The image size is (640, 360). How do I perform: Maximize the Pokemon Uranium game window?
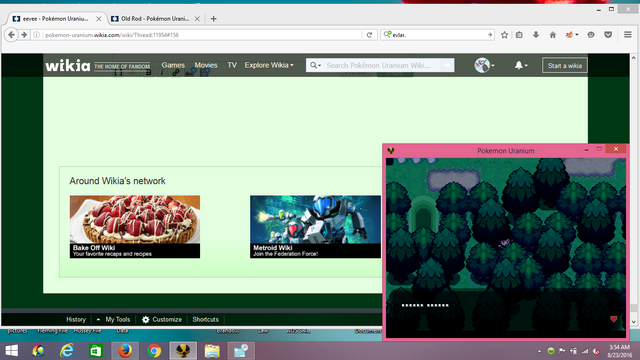(x=599, y=149)
